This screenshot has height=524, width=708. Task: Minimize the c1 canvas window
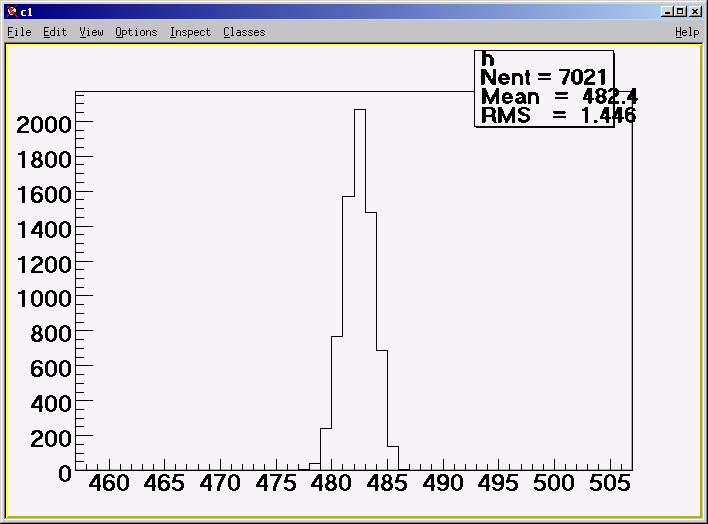[667, 12]
